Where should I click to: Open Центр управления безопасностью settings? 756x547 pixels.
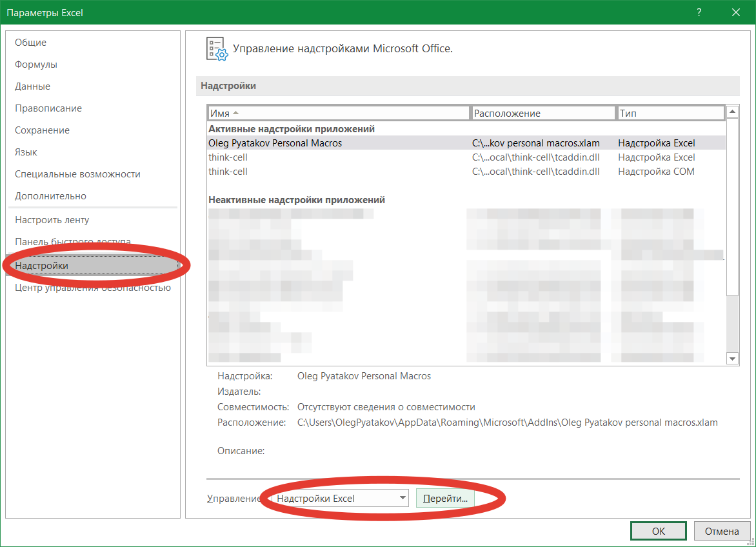(x=91, y=287)
